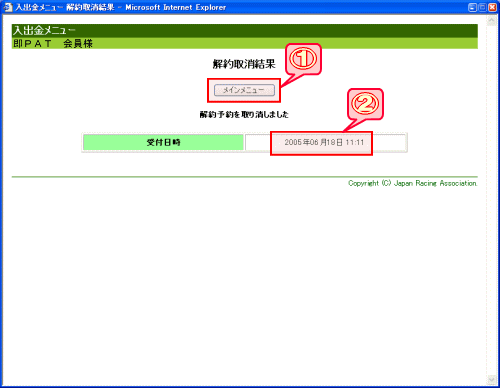Select the 解約取消結果 heading text
Viewport: 500px width, 388px height.
coord(244,64)
